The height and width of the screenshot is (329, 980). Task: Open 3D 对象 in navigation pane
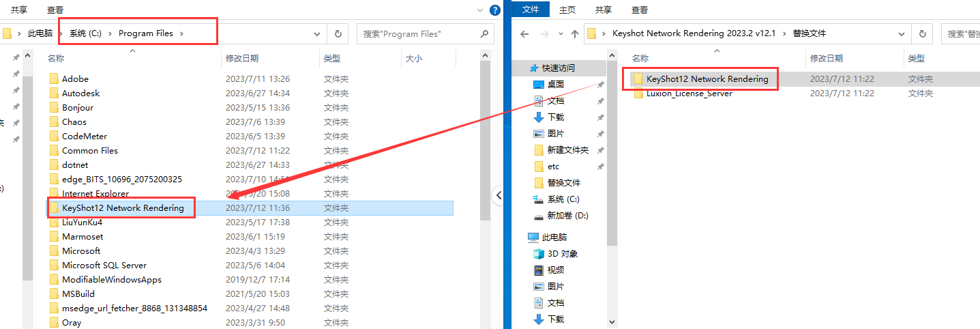[x=563, y=254]
